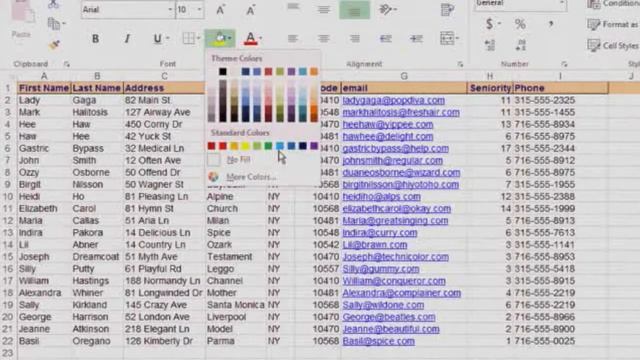Image resolution: width=640 pixels, height=360 pixels.
Task: Click the Increase Font Size icon
Action: pos(220,10)
